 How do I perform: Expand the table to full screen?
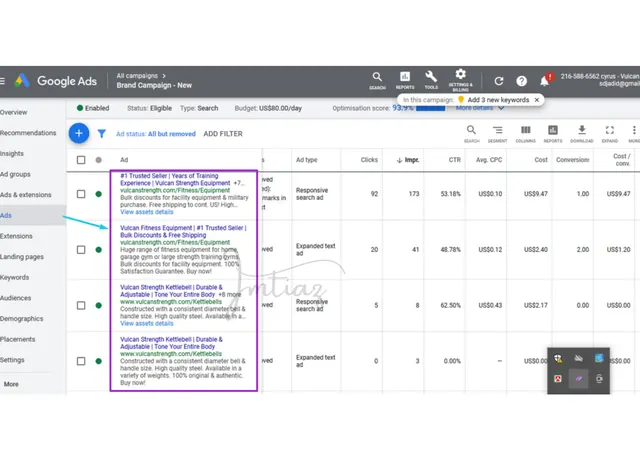point(610,134)
